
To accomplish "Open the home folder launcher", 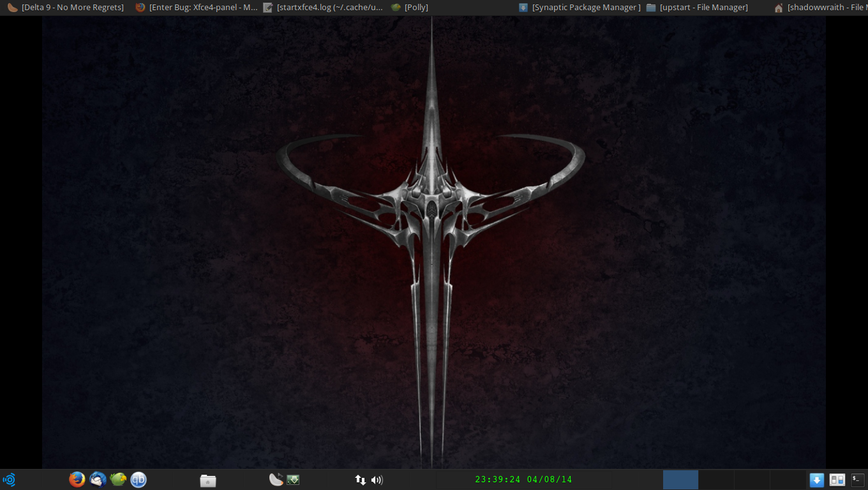I will (x=208, y=480).
